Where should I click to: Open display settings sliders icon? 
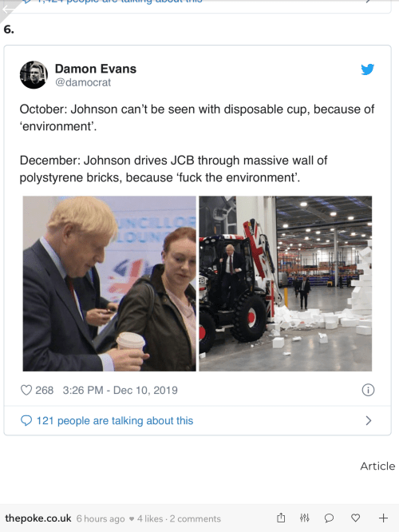click(304, 518)
